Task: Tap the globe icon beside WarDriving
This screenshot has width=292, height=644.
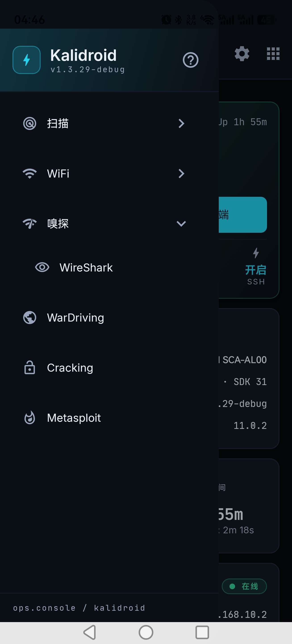Action: pos(30,318)
